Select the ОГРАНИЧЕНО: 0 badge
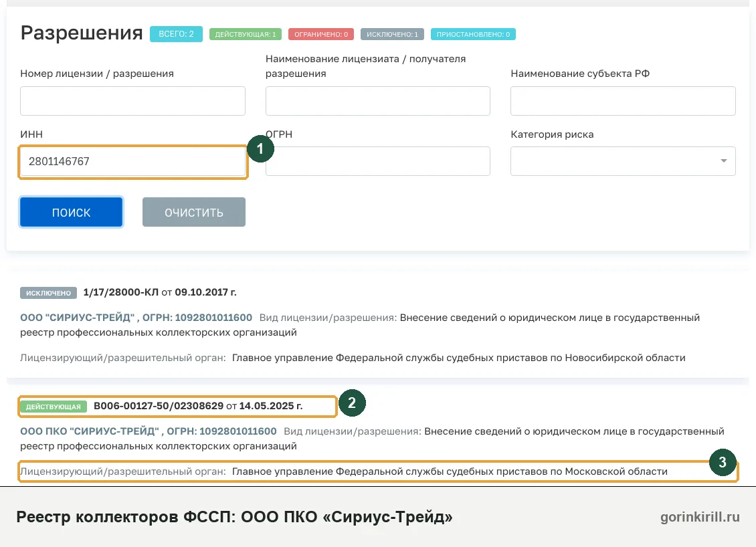Image resolution: width=756 pixels, height=547 pixels. tap(321, 34)
